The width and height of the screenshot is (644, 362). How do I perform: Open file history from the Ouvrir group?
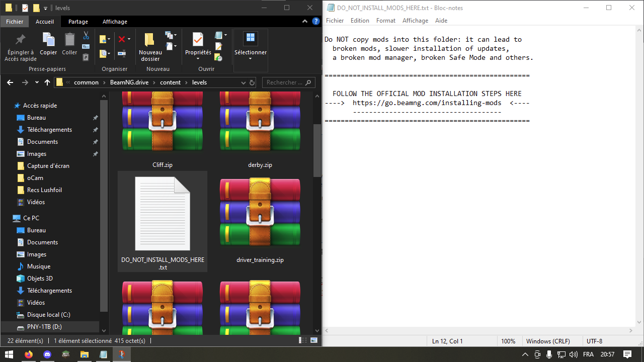click(219, 57)
